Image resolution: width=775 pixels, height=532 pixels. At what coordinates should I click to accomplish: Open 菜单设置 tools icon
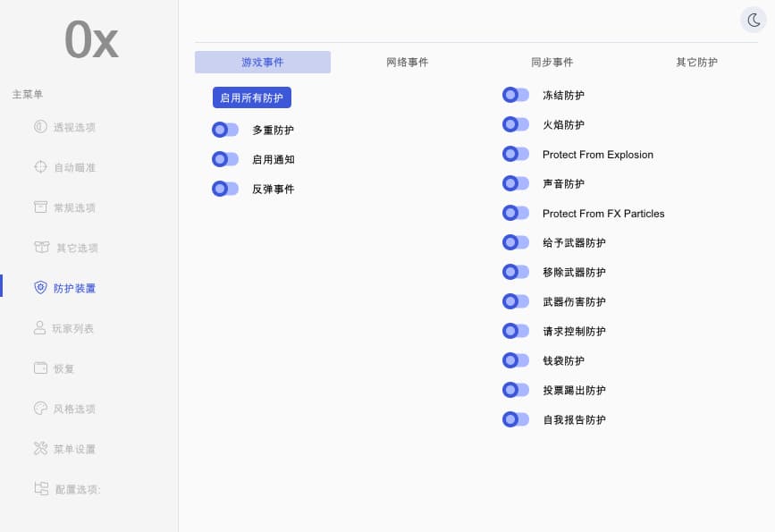[40, 448]
